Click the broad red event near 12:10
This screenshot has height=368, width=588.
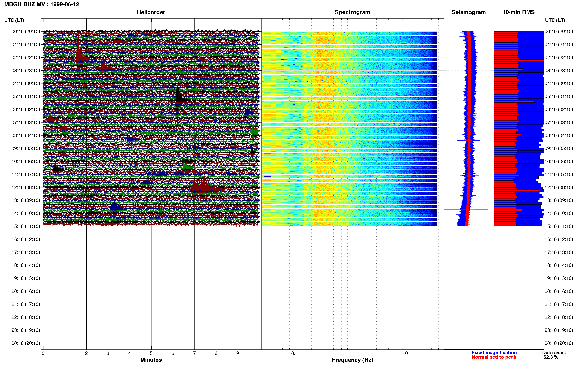click(x=204, y=187)
